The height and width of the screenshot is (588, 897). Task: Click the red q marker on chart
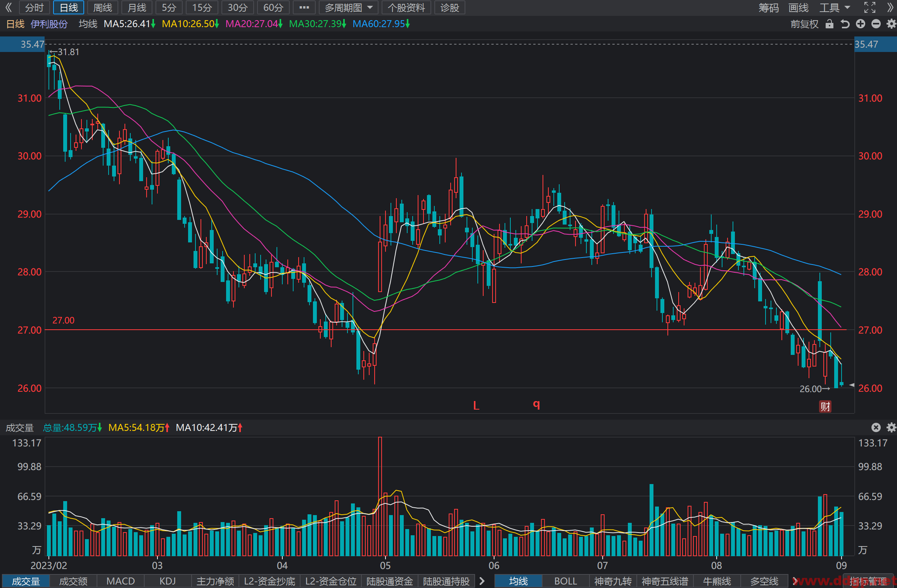click(536, 405)
